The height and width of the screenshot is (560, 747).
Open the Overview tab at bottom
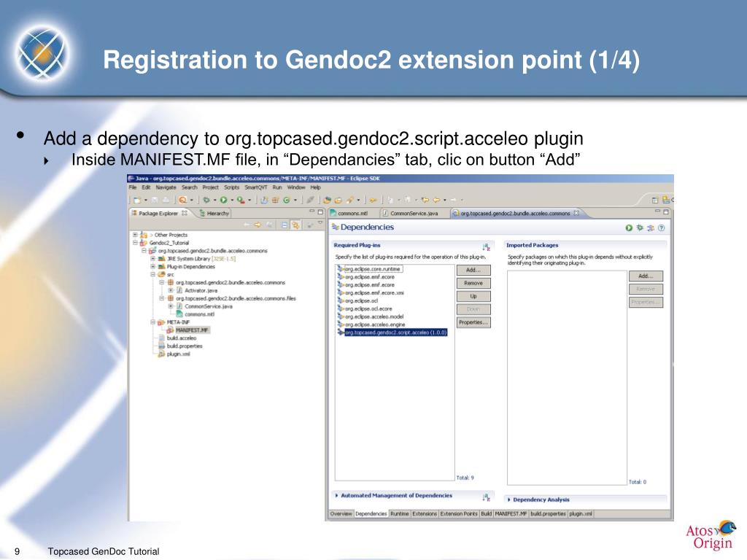coord(341,514)
